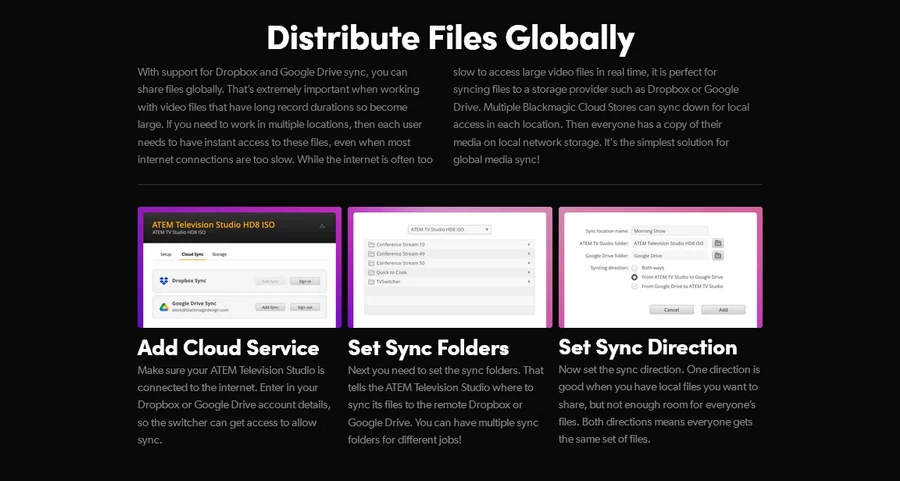Expand the Conference Stream 50 folder arrow
The height and width of the screenshot is (481, 900).
[x=527, y=264]
